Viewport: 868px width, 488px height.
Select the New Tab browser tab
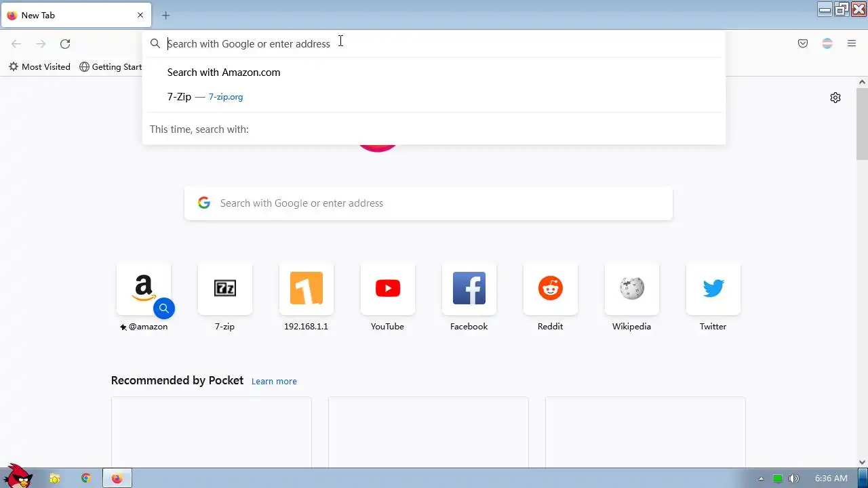coord(75,15)
